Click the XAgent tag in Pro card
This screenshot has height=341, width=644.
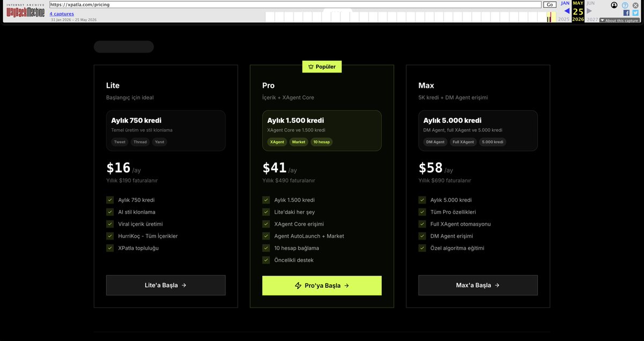pyautogui.click(x=277, y=142)
